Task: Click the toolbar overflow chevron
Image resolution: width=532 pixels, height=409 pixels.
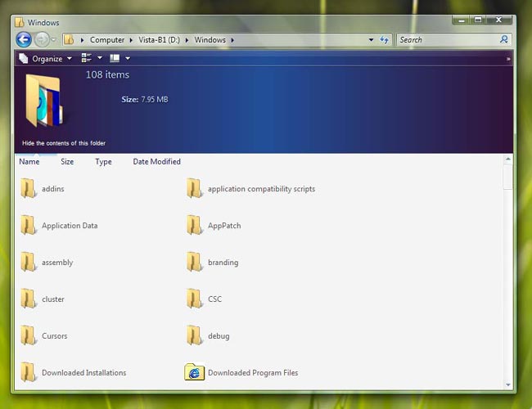Action: tap(508, 59)
